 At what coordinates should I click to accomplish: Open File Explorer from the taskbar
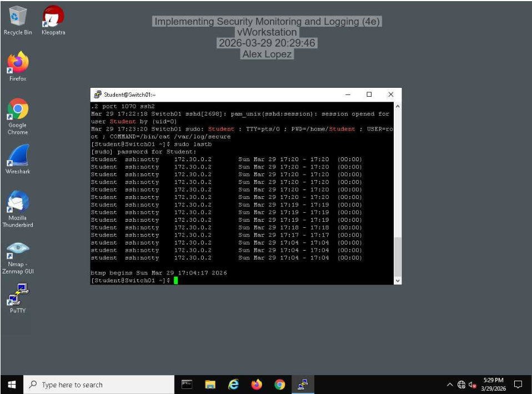click(x=210, y=385)
